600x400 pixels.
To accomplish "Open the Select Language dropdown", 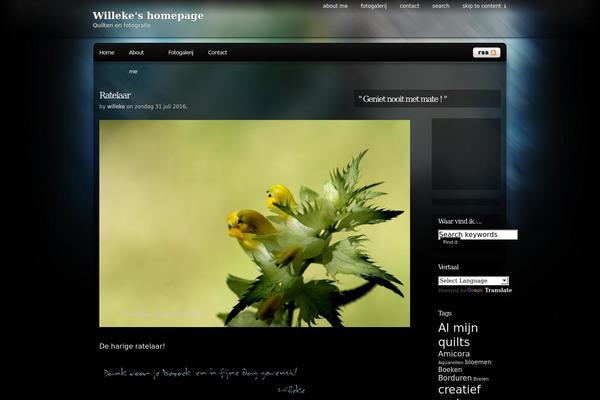I will pos(473,281).
